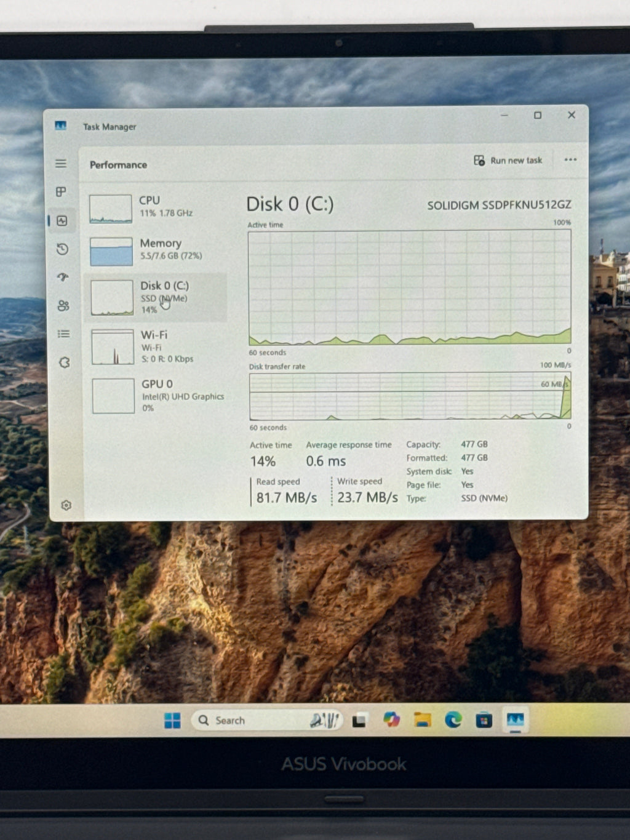Select the Memory performance entry

coord(156,250)
